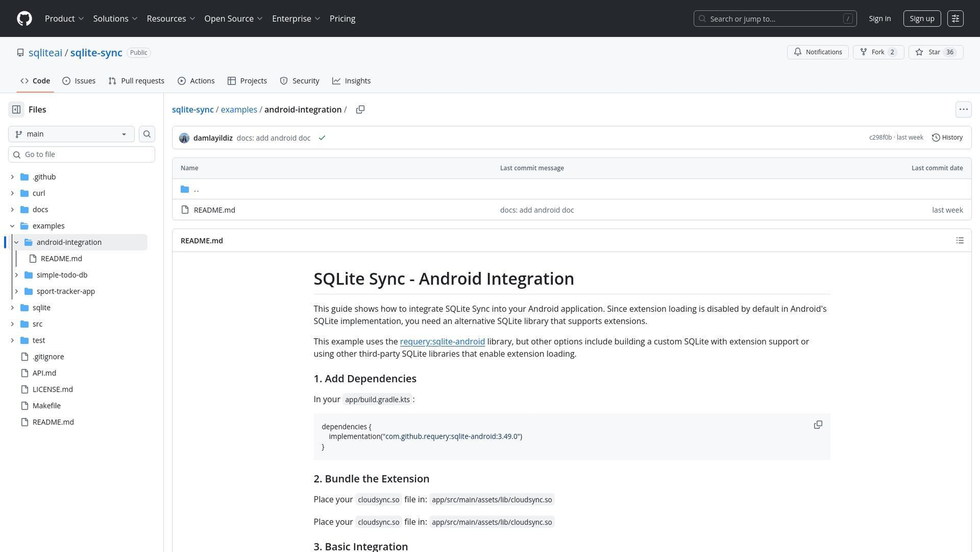Copy the path android-integration icon
Viewport: 980px width, 552px height.
[360, 109]
